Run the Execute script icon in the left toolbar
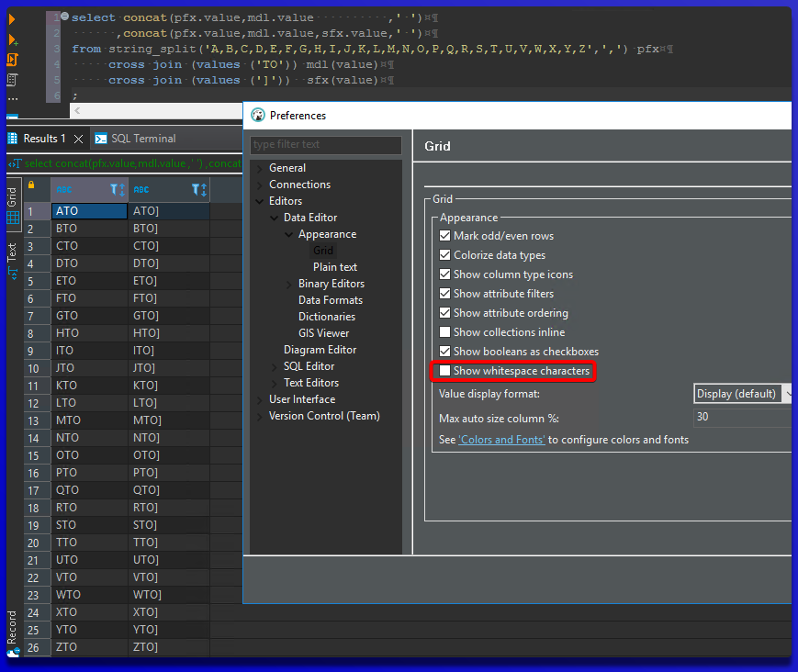This screenshot has height=672, width=798. pos(13,58)
